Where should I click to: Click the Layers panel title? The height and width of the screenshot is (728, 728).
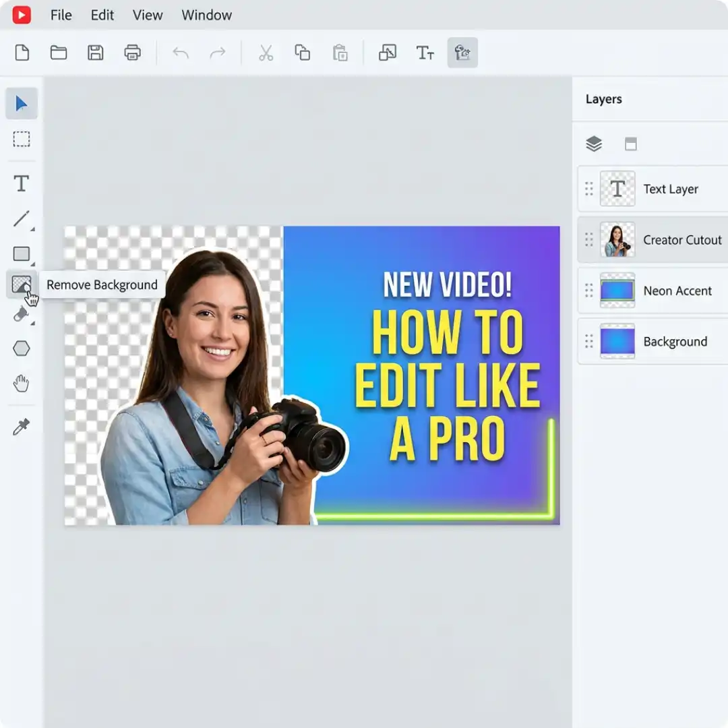pyautogui.click(x=603, y=99)
